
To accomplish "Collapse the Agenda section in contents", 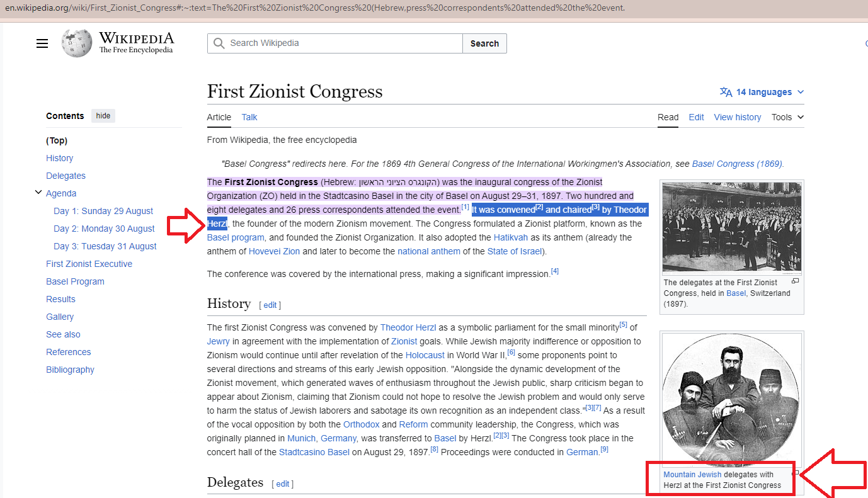I will (38, 193).
